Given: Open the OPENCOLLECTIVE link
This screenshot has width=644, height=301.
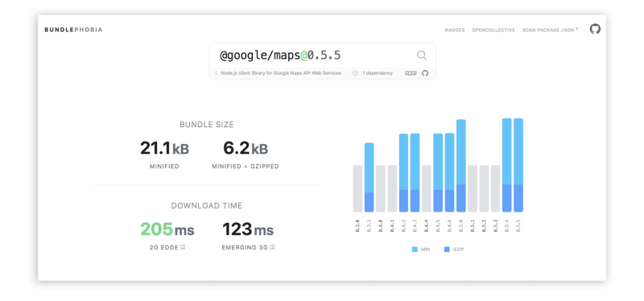Looking at the screenshot, I should pos(493,30).
